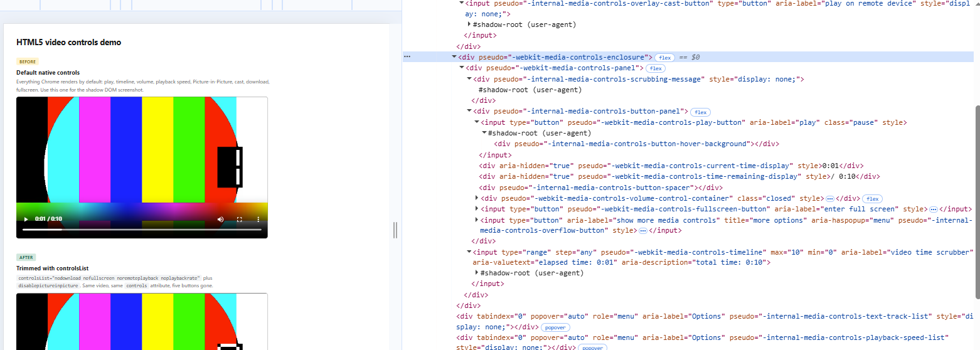The width and height of the screenshot is (980, 350).
Task: Select the button-hover-background div row
Action: (x=636, y=144)
